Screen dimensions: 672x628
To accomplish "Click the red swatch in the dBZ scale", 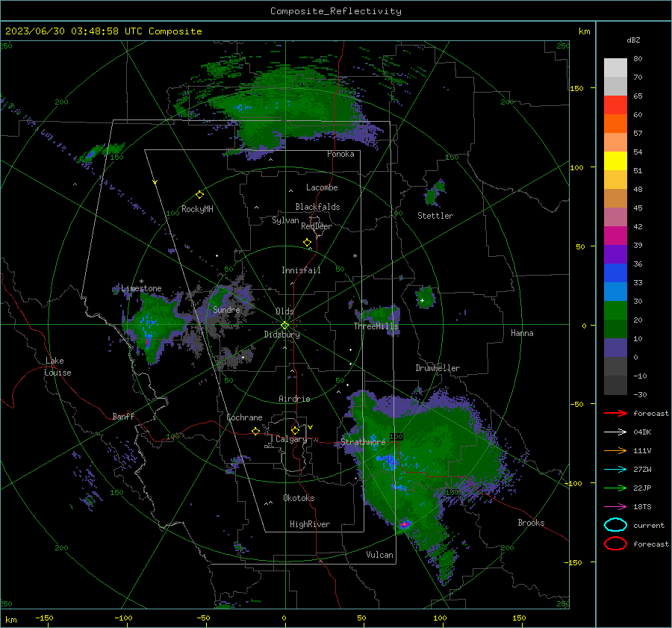I will point(615,105).
